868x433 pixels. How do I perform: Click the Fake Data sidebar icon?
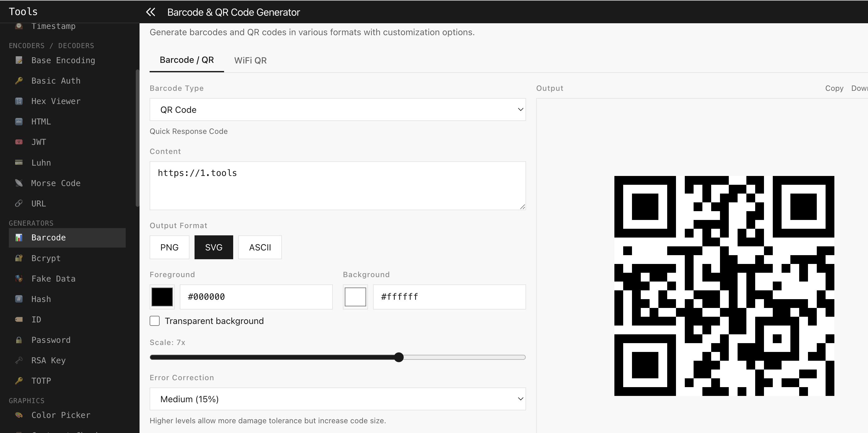19,279
